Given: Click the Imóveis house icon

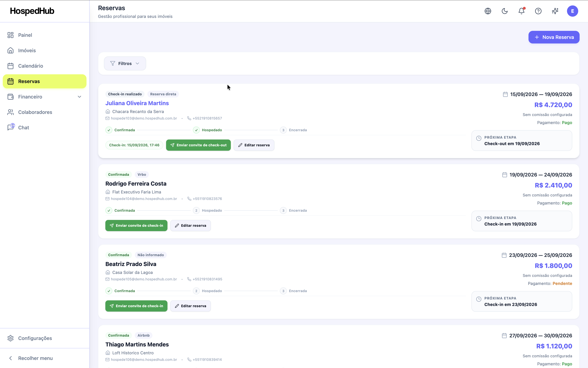Looking at the screenshot, I should point(10,50).
